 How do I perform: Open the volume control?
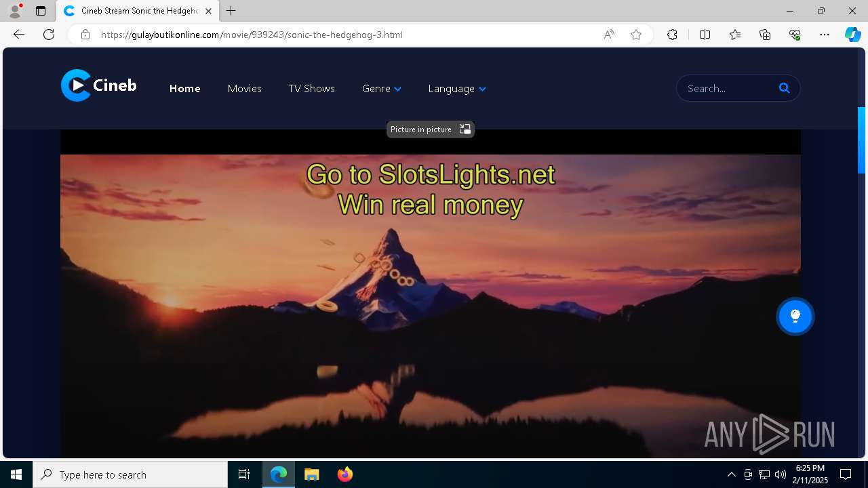781,474
